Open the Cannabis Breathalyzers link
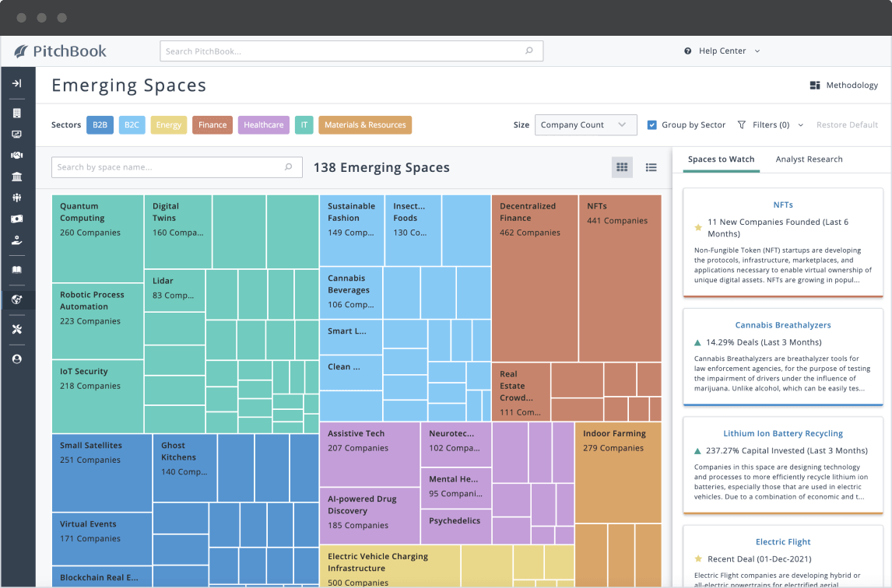Viewport: 892px width, 588px height. [x=783, y=325]
